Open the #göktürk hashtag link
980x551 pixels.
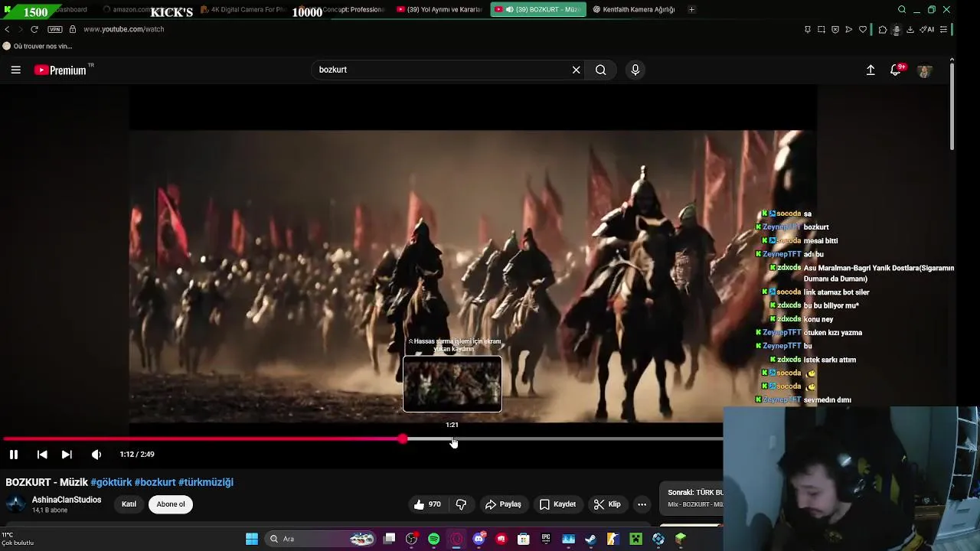[x=111, y=482]
